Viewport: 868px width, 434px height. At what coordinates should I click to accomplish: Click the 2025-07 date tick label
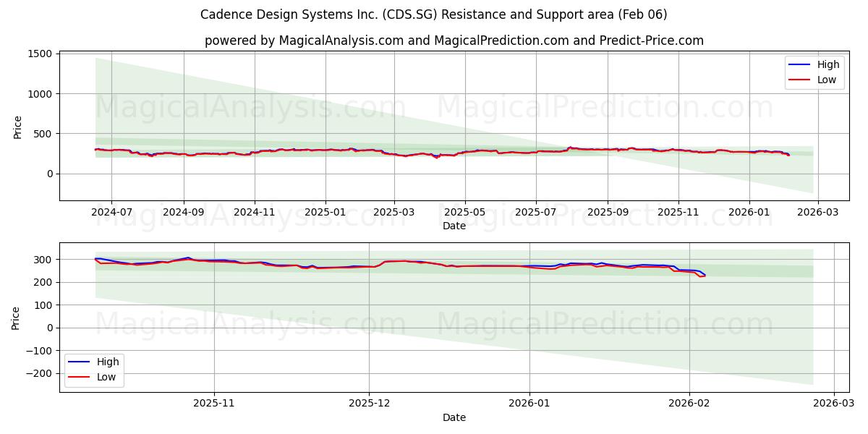(x=535, y=213)
